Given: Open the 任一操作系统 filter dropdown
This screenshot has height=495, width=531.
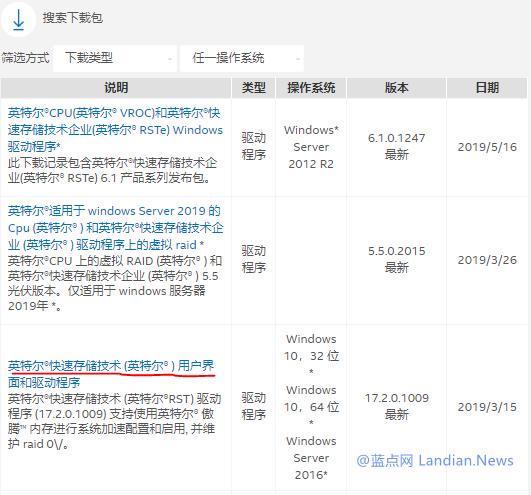Looking at the screenshot, I should (241, 58).
